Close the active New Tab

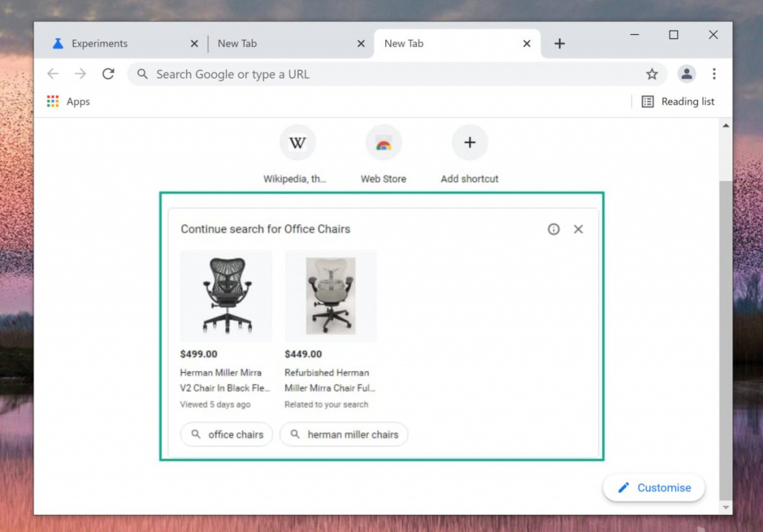[x=527, y=44]
